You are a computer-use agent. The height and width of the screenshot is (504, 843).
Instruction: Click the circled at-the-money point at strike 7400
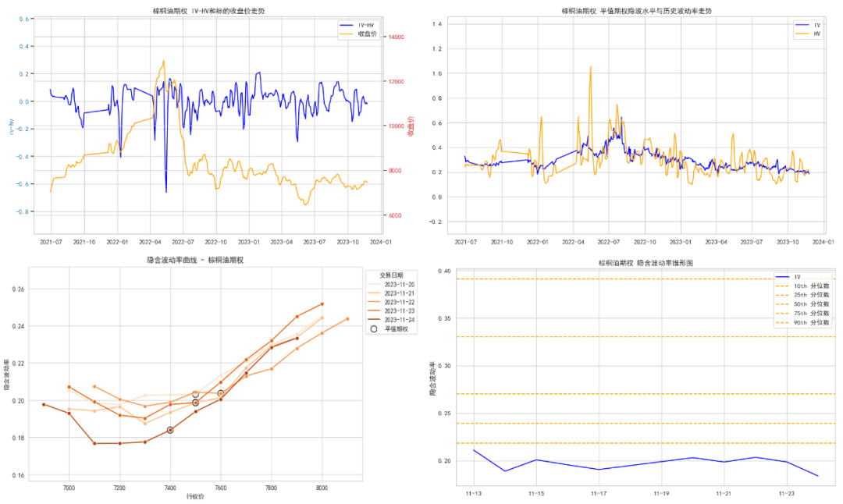point(170,430)
